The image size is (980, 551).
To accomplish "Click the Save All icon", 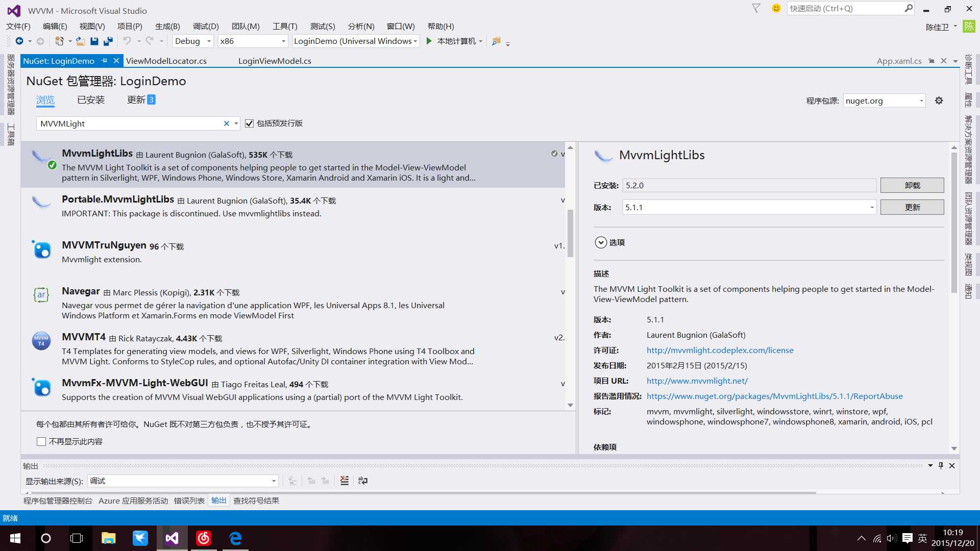I will (x=108, y=41).
